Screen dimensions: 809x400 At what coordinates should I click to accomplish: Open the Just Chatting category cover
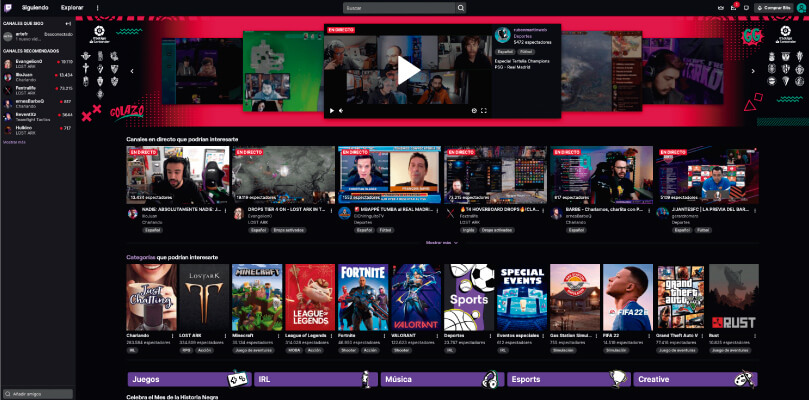151,297
